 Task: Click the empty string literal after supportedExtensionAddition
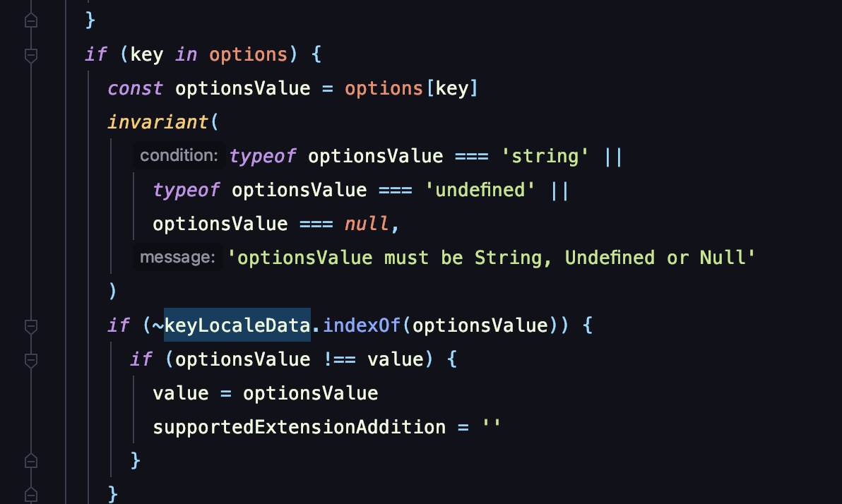(x=491, y=427)
